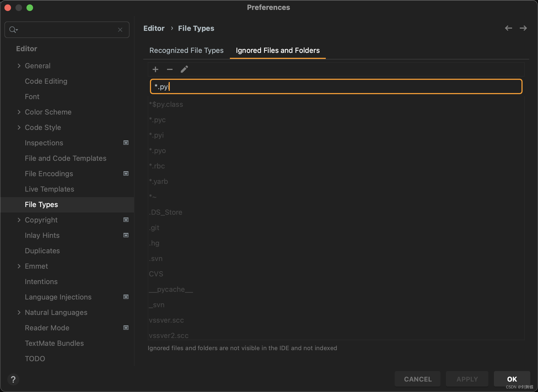
Task: Click the back arrow navigation icon
Action: [x=509, y=28]
